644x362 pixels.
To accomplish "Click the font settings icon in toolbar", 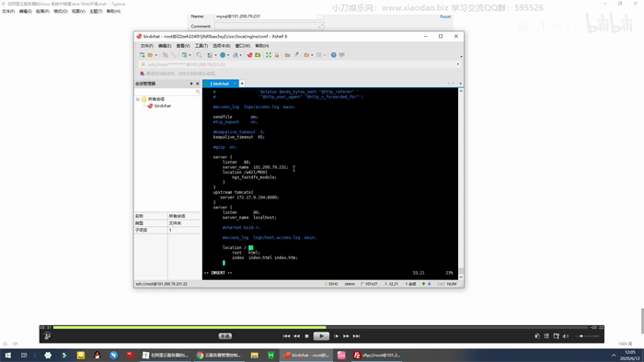I will coord(236,55).
